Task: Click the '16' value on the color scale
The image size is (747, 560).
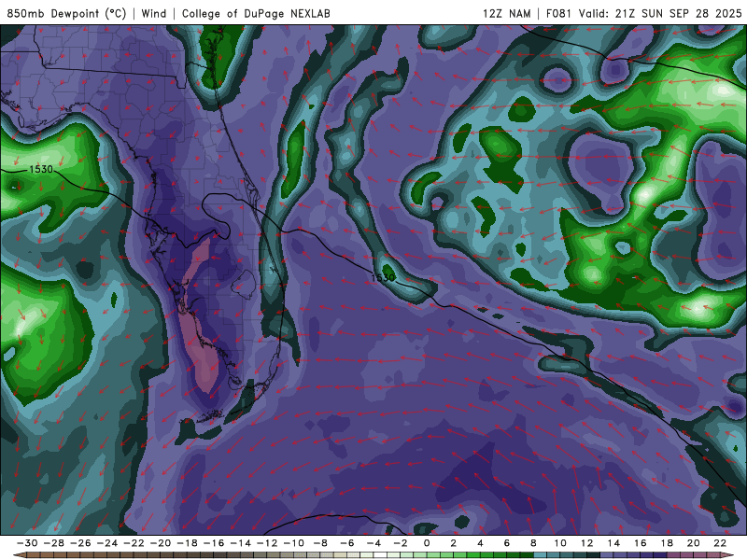Action: (x=641, y=543)
